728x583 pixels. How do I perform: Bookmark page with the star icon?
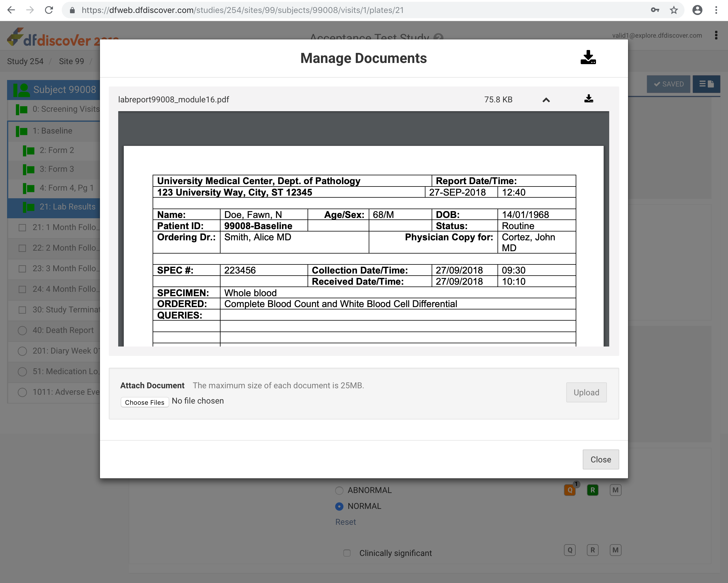tap(674, 10)
